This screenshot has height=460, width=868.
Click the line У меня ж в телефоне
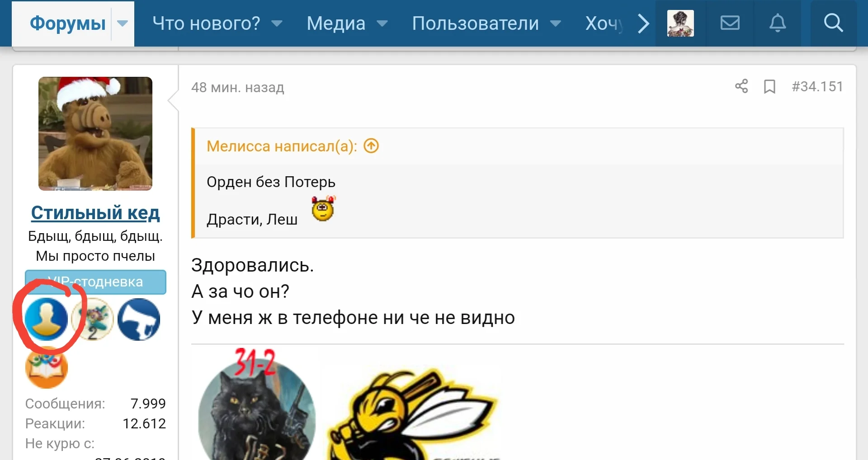[x=353, y=318]
